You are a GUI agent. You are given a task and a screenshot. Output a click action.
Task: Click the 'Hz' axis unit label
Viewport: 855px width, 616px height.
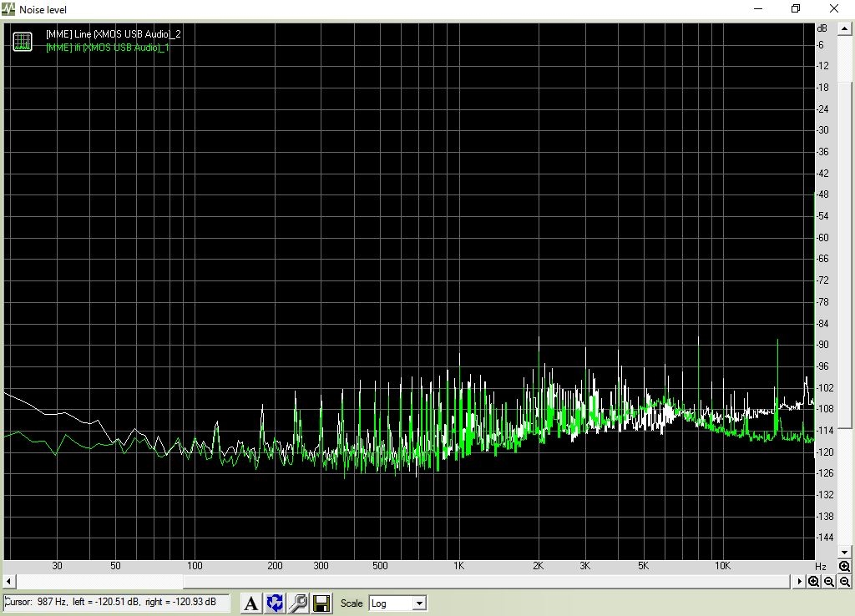click(x=821, y=567)
